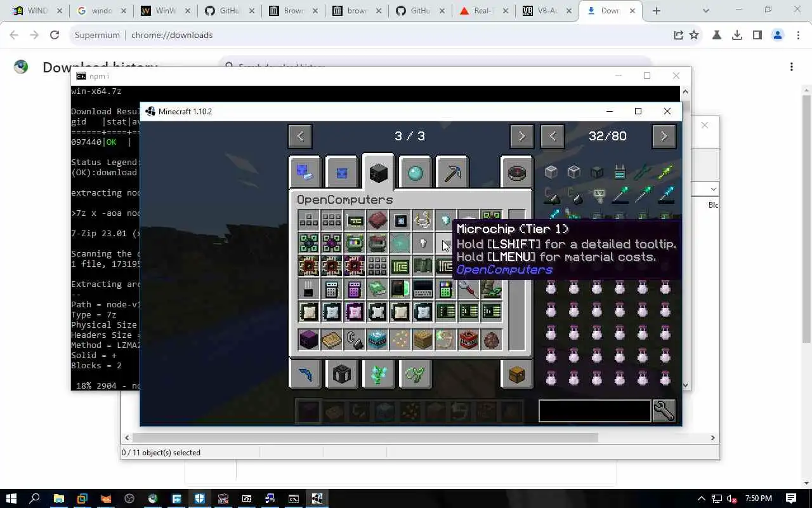
Task: Open a new browser tab
Action: (x=657, y=11)
